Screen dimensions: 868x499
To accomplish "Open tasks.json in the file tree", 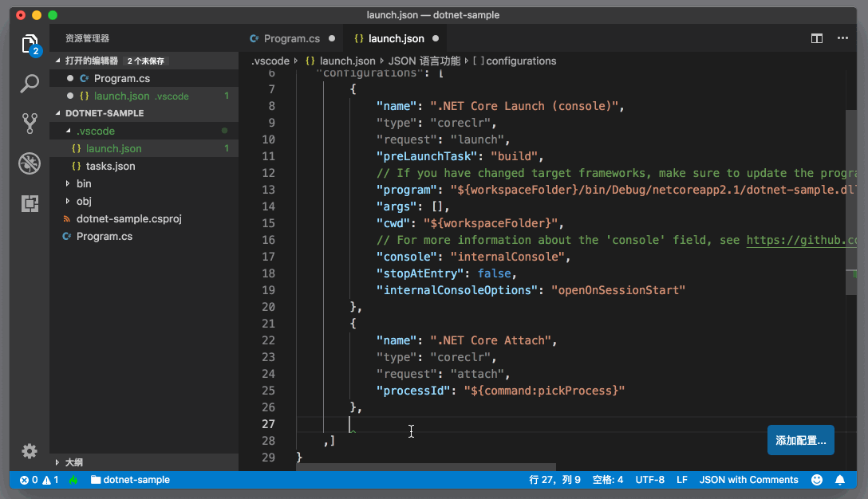I will 110,166.
